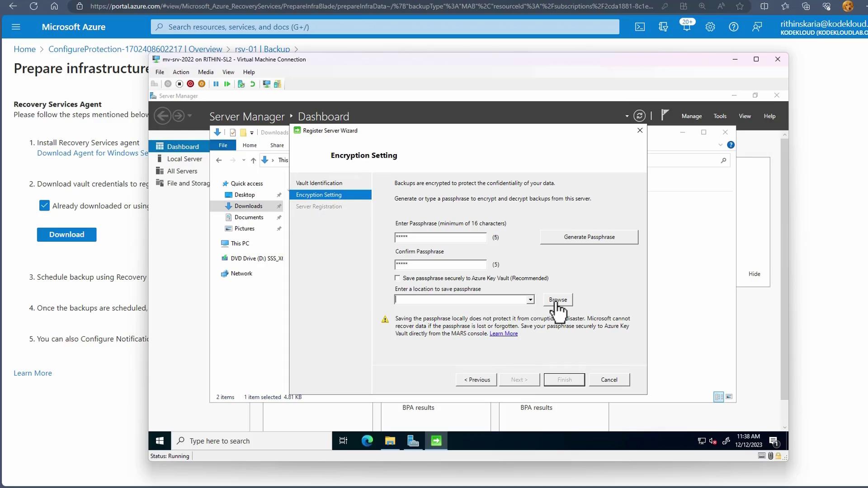This screenshot has width=868, height=488.
Task: Open Azure Cloud Shell icon
Action: tap(640, 27)
